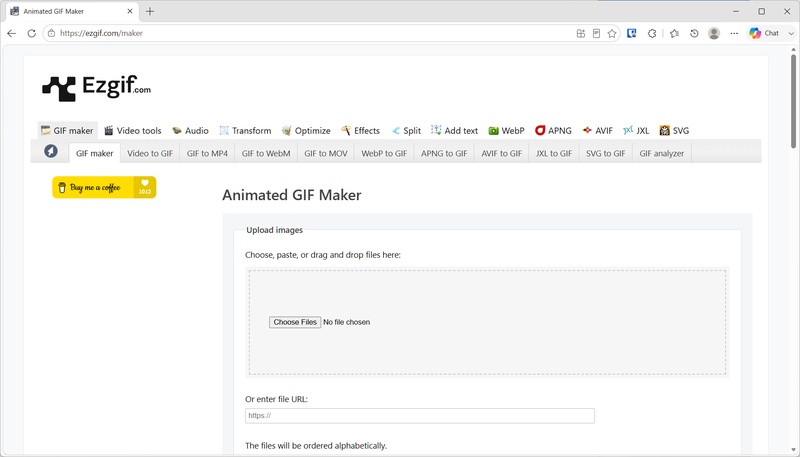The image size is (800, 457).
Task: Open the Effects menu
Action: click(361, 131)
